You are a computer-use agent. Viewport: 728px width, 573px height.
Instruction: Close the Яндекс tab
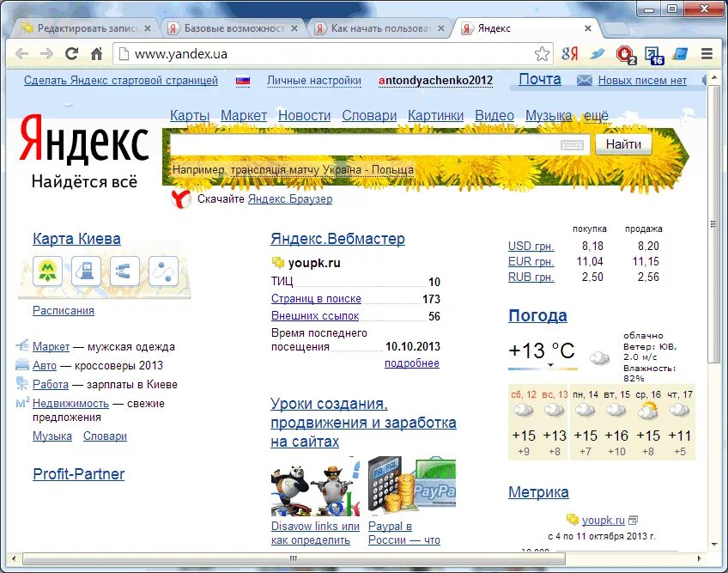[588, 28]
